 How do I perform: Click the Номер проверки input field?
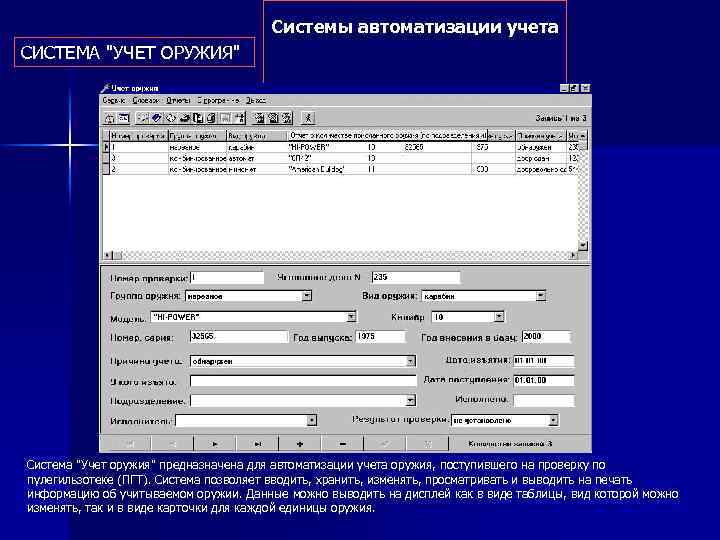(227, 277)
